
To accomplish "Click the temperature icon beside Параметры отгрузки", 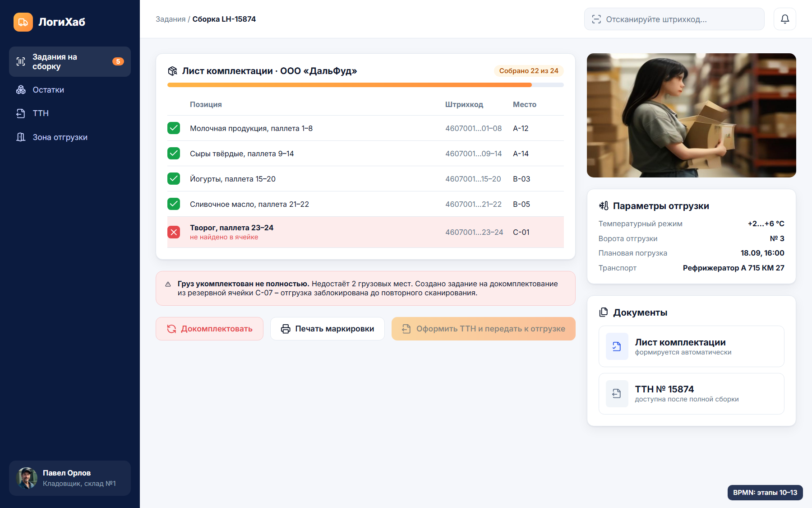I will click(x=604, y=206).
